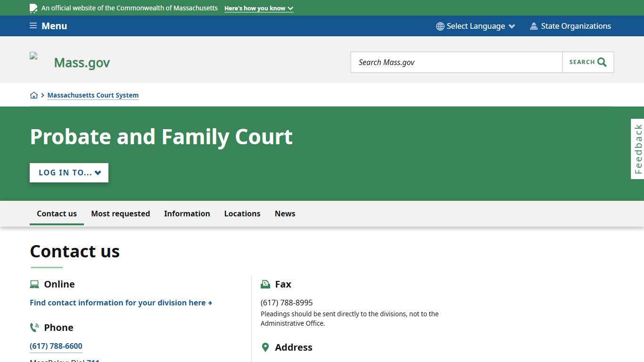Follow the Massachusetts Court System breadcrumb link
Viewport: 644px width, 362px height.
pyautogui.click(x=93, y=95)
